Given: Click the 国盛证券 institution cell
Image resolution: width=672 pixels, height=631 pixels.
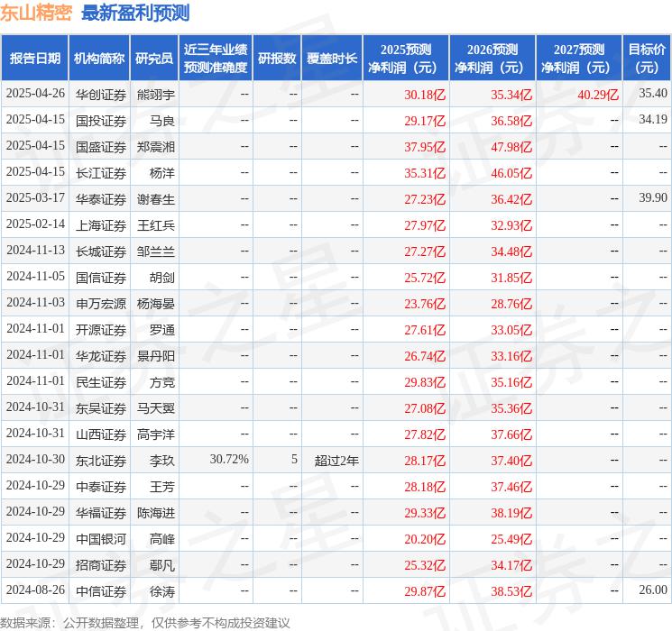Looking at the screenshot, I should (101, 147).
